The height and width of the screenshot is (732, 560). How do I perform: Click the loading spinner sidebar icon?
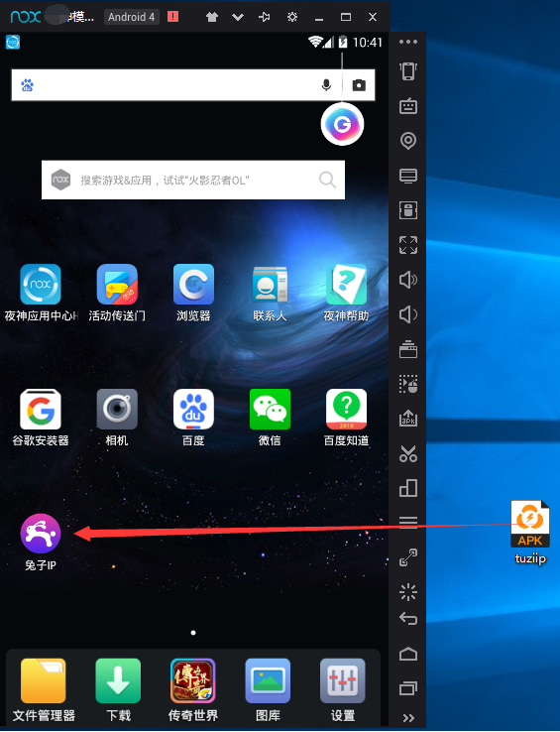pos(408,592)
